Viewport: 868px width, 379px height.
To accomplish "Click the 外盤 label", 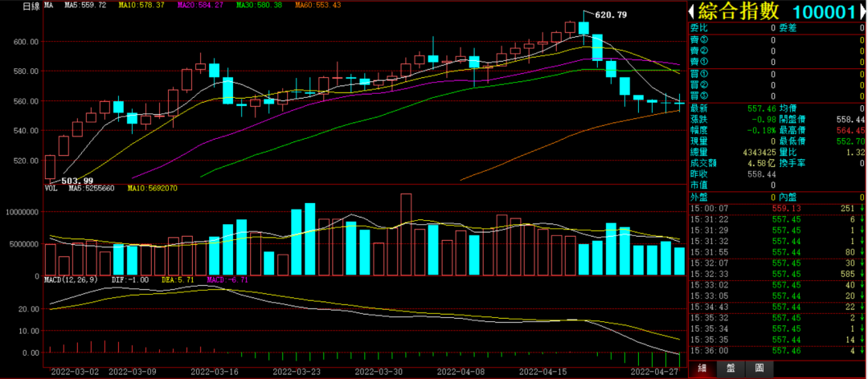I will coord(698,197).
